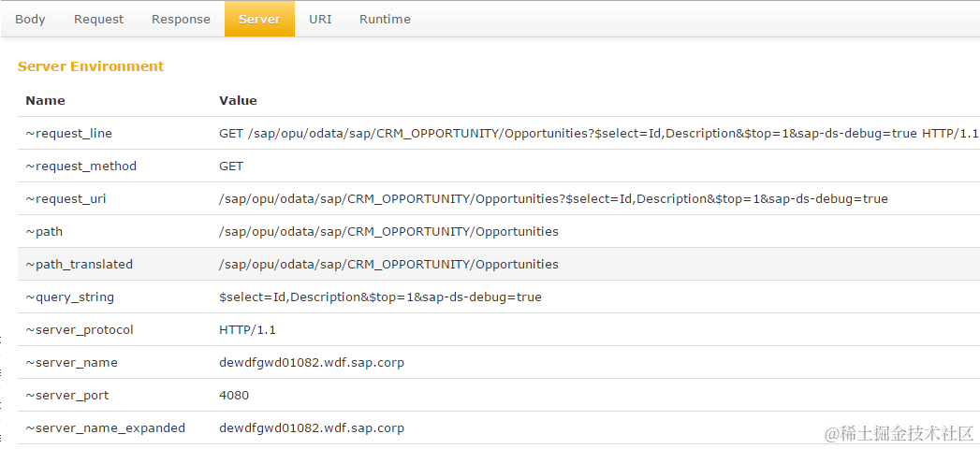Screen dimensions: 980x449
Task: Click the 4080 server port value
Action: pos(234,396)
